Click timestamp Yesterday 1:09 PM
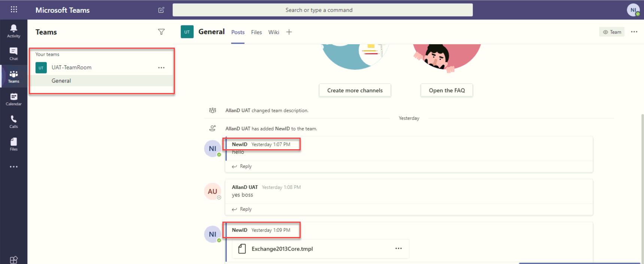 click(271, 230)
